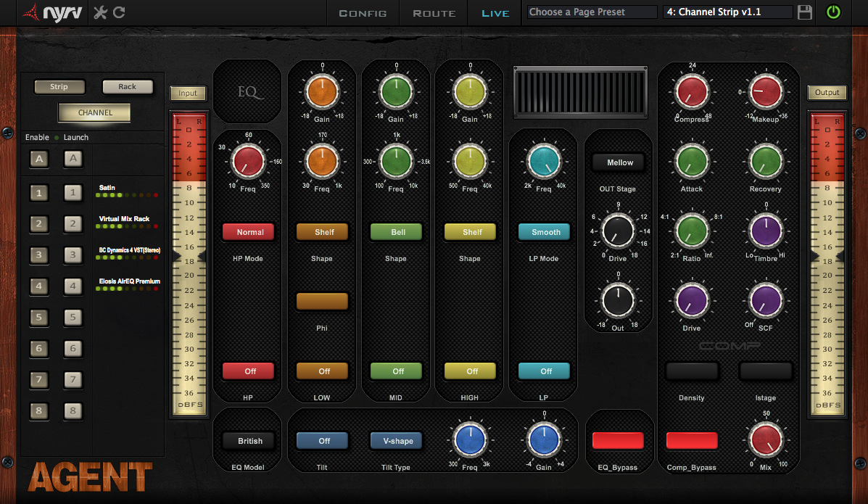The width and height of the screenshot is (868, 504).
Task: Launch the slot 1 Satin plugin
Action: click(72, 193)
